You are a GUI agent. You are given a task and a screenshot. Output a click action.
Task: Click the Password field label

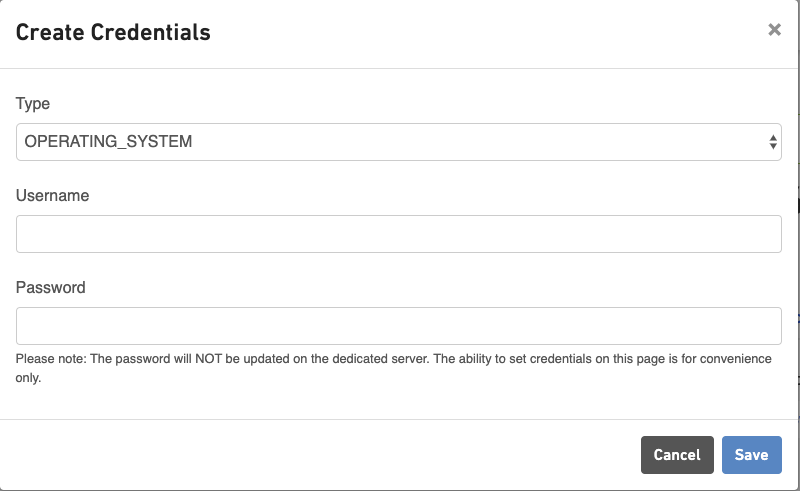point(51,287)
